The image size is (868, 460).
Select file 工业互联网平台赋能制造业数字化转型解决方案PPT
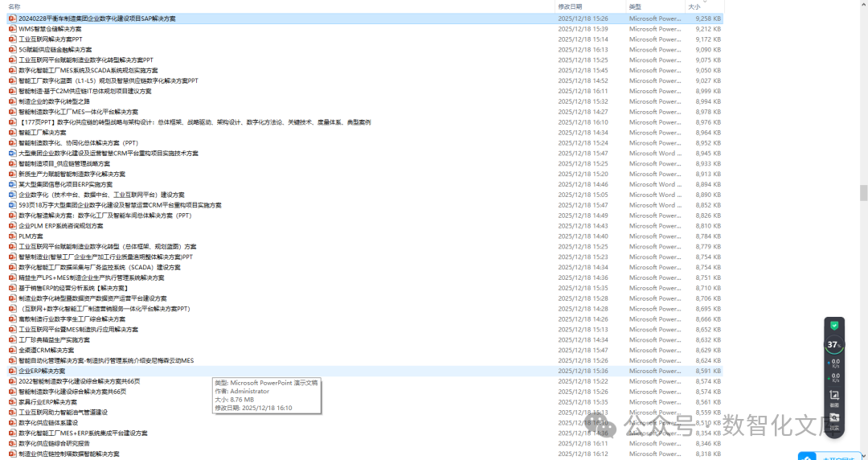pyautogui.click(x=86, y=60)
